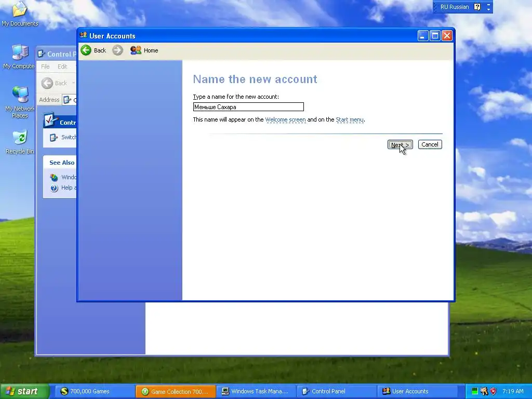Viewport: 532px width, 399px height.
Task: Click the Next button
Action: pyautogui.click(x=400, y=144)
